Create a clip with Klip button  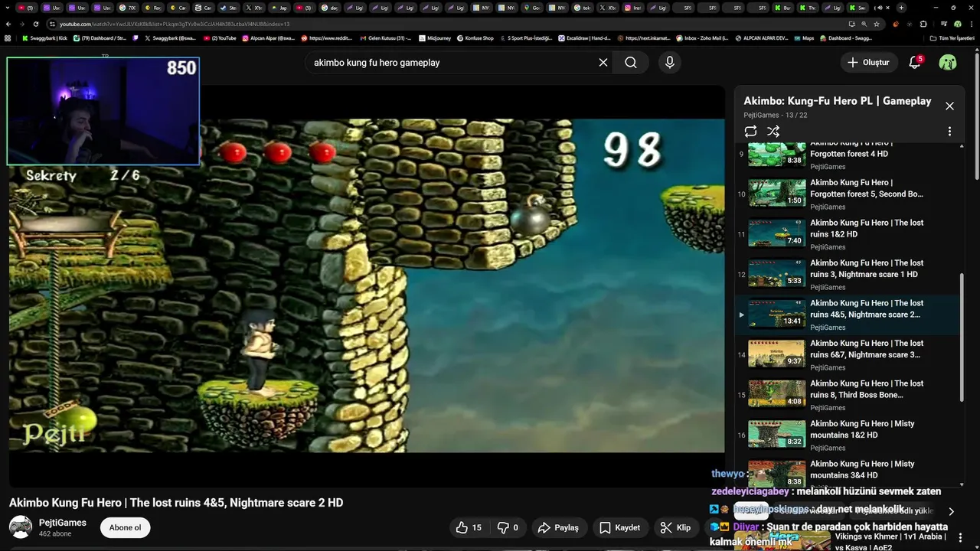(675, 527)
